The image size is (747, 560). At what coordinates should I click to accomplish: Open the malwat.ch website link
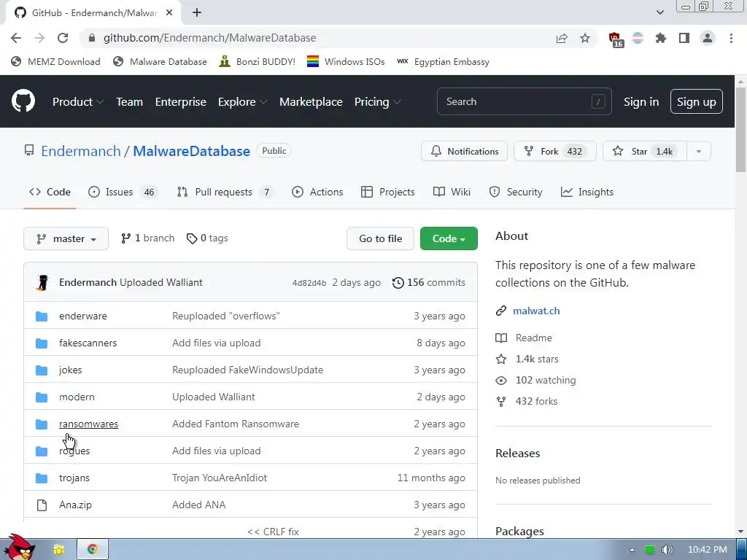pyautogui.click(x=536, y=311)
